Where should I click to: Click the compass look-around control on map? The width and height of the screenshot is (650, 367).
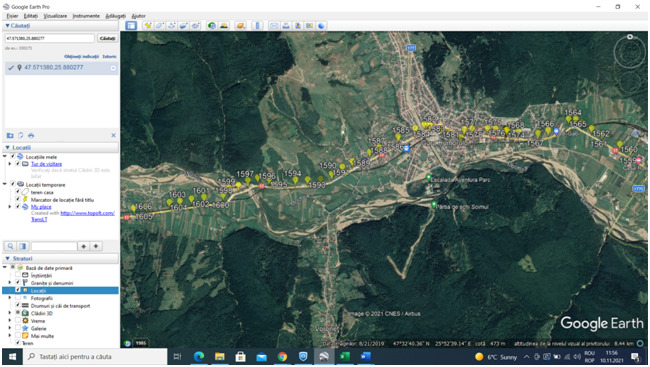(x=629, y=51)
